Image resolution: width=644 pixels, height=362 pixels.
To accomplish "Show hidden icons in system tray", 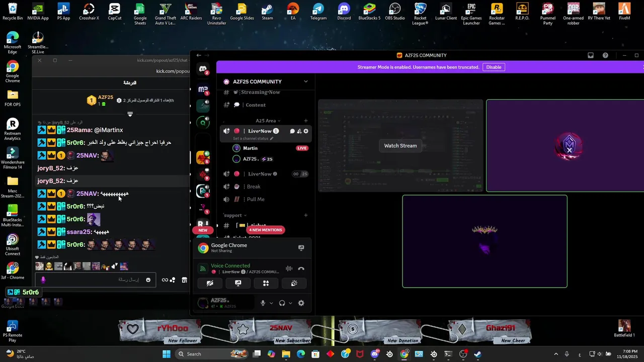I will coord(556,354).
